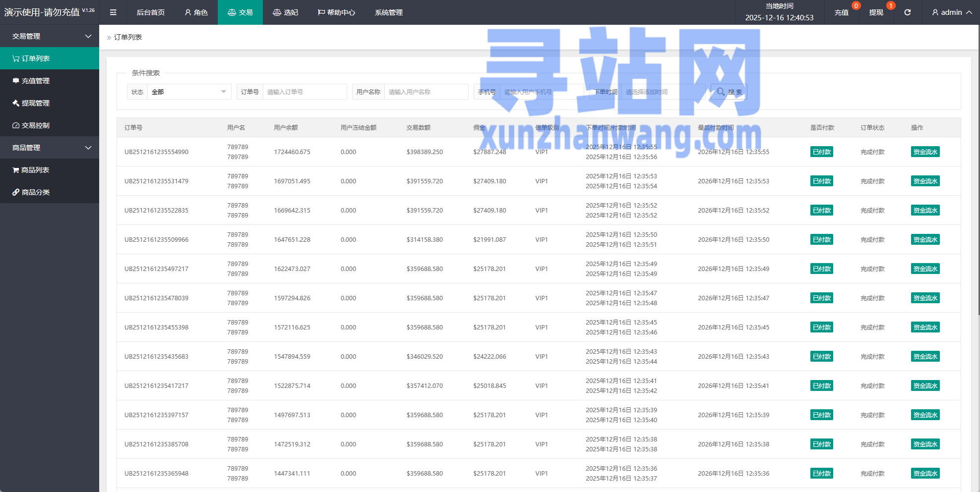The width and height of the screenshot is (980, 492).
Task: Open 商品列表 in the sidebar
Action: click(35, 170)
